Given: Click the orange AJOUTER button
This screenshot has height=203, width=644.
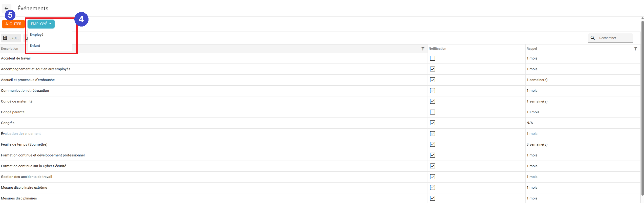Looking at the screenshot, I should coord(13,24).
